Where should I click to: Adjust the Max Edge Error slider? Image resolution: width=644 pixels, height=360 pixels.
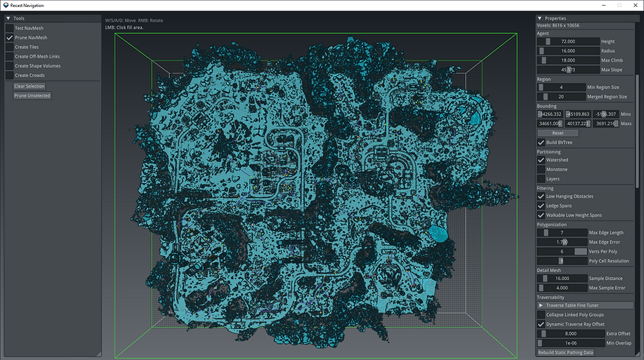pyautogui.click(x=562, y=242)
